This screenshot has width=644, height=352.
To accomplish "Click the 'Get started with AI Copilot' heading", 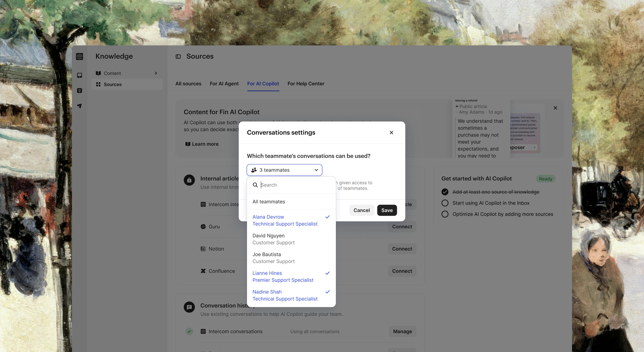I will 477,179.
